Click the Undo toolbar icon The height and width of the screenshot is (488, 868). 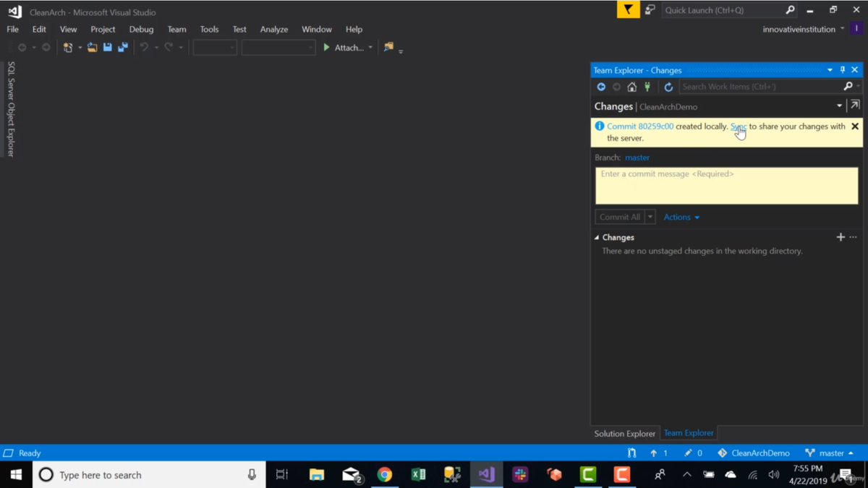(x=144, y=48)
